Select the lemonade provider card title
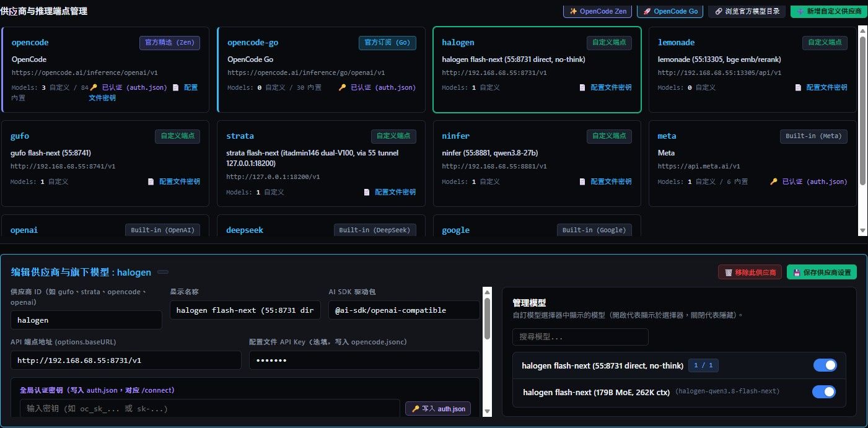 click(676, 43)
